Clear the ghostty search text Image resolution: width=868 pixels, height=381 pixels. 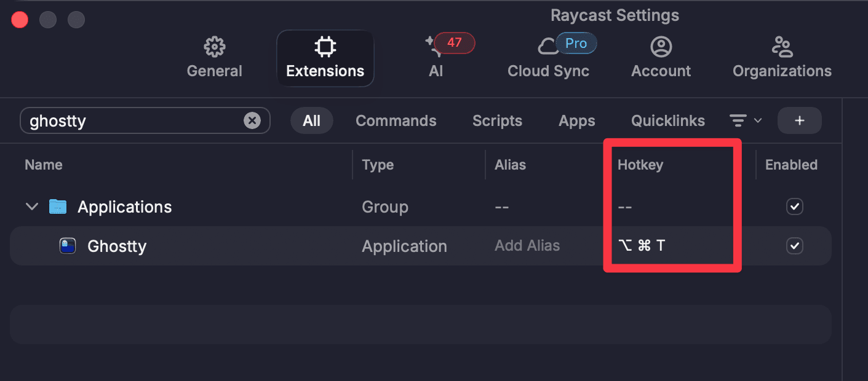click(252, 120)
